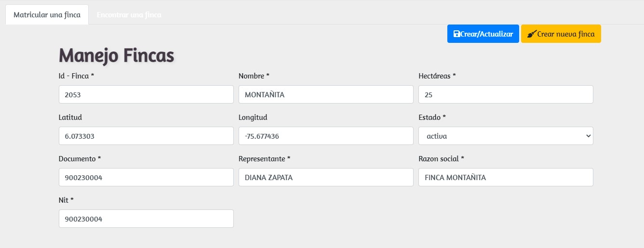Image resolution: width=644 pixels, height=248 pixels.
Task: Open the Estado dropdown
Action: coord(506,136)
